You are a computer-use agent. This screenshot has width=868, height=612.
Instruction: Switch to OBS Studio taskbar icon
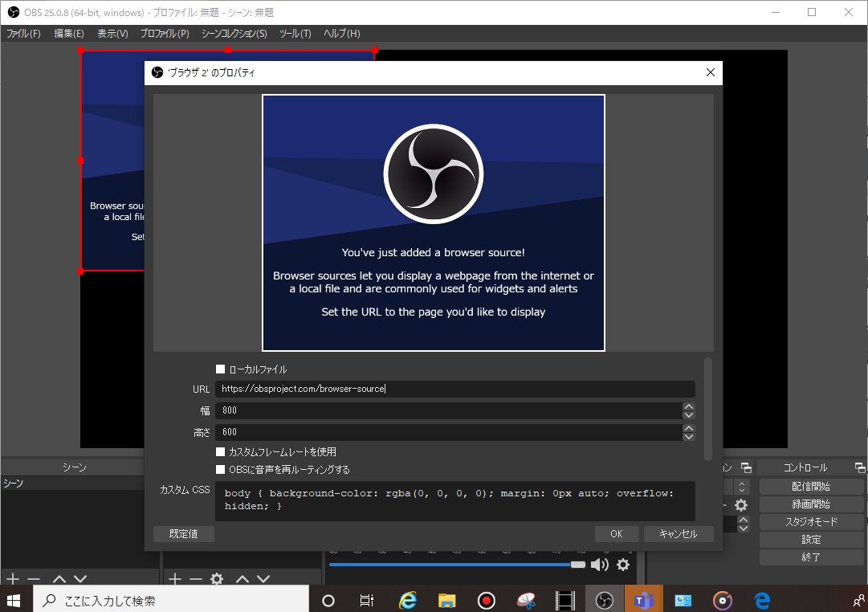[605, 601]
